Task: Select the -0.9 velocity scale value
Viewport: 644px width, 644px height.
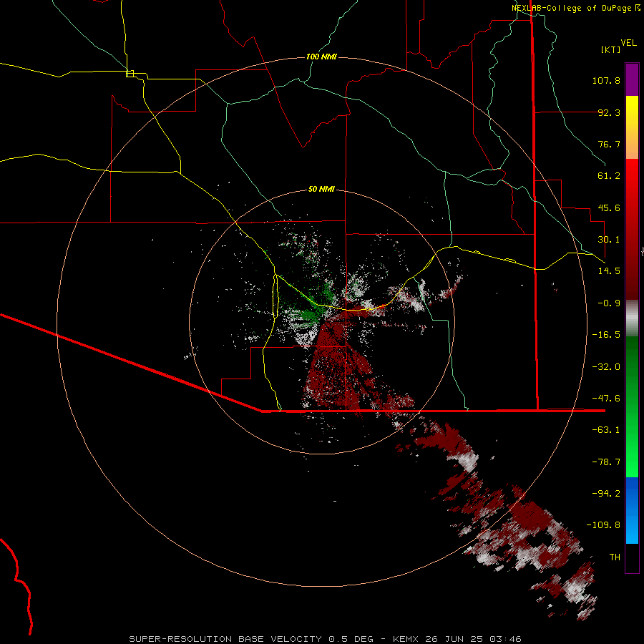Action: coord(609,303)
